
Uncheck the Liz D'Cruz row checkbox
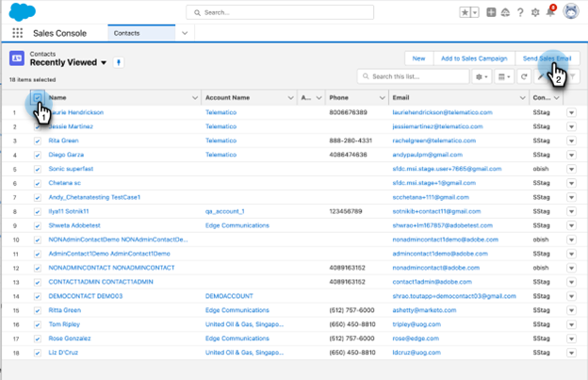tap(37, 353)
